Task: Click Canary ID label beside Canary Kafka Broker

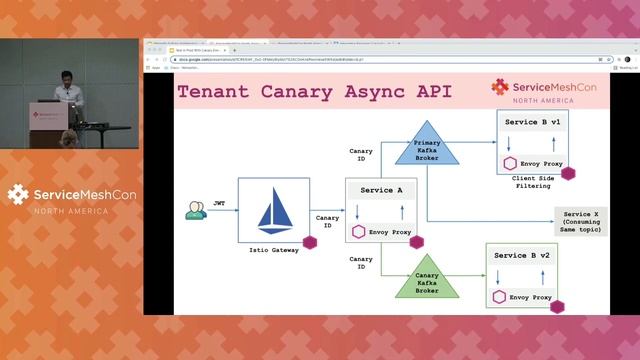Action: click(x=361, y=263)
